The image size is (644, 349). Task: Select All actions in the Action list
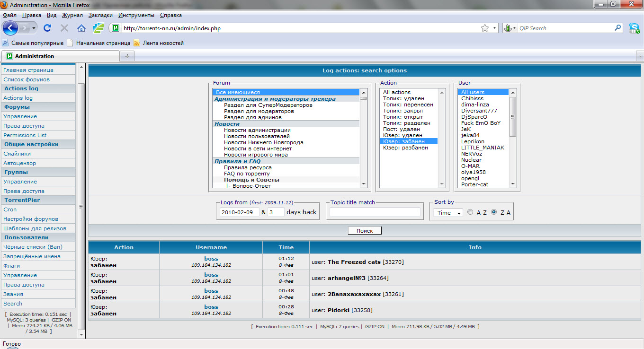coord(397,92)
